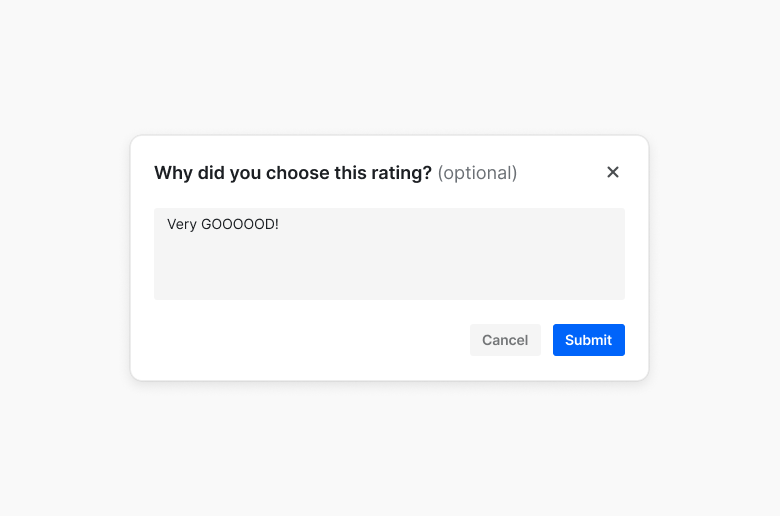The image size is (780, 516).
Task: Send the feedback using Submit
Action: tap(588, 340)
